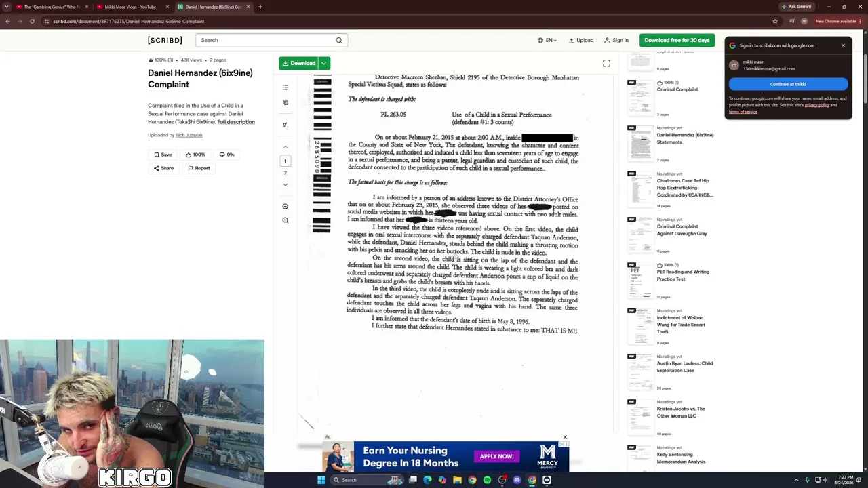This screenshot has width=868, height=488.
Task: Enter fullscreen document view
Action: [606, 63]
